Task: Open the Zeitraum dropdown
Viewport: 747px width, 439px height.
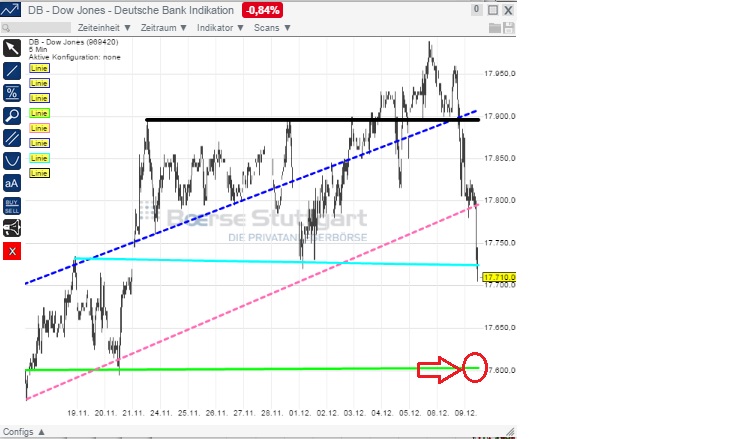Action: [x=163, y=28]
